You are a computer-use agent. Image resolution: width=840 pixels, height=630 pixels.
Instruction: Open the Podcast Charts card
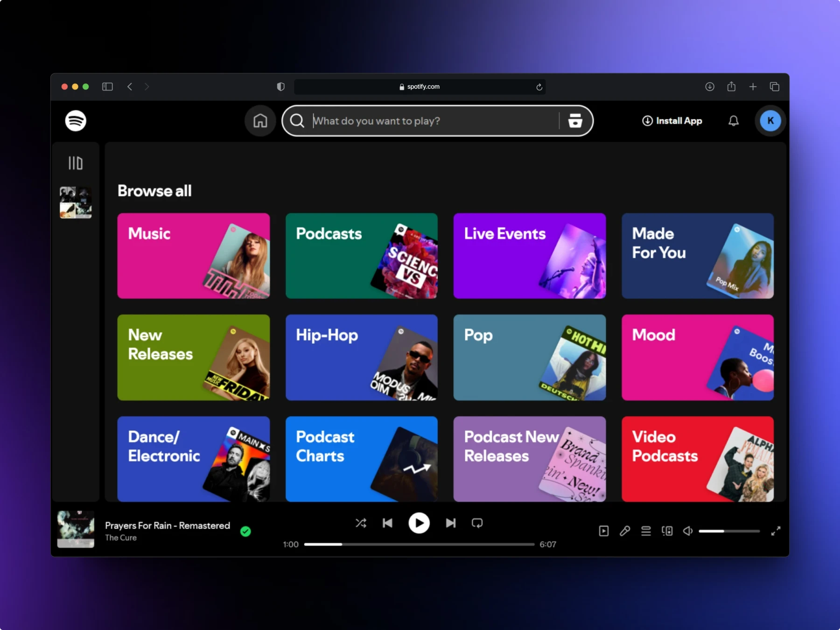coord(362,459)
